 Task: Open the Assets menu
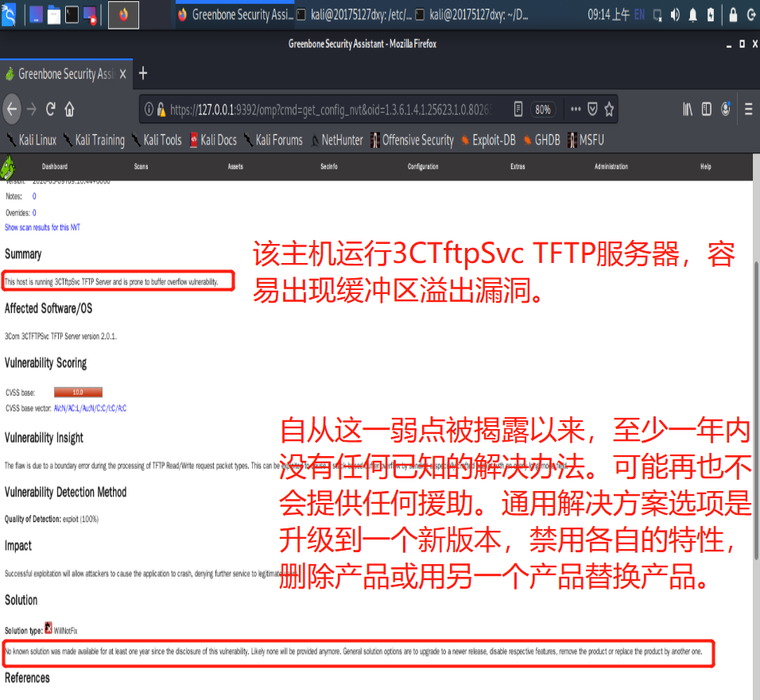click(x=235, y=167)
